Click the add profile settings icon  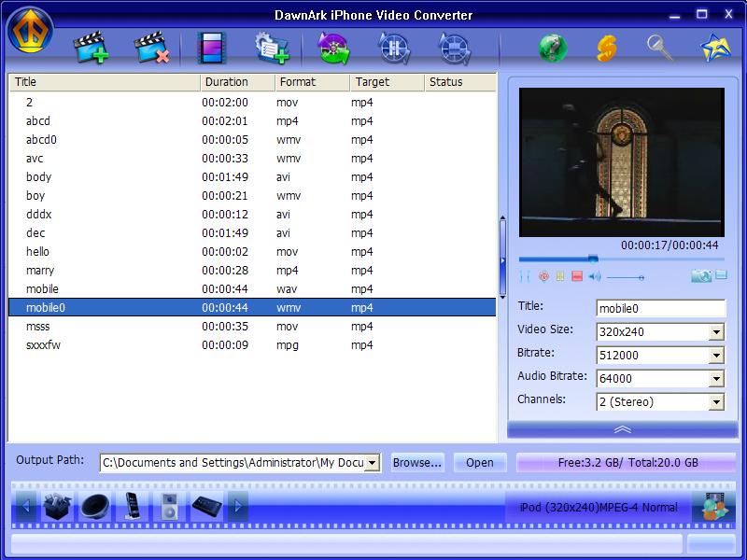pos(272,48)
